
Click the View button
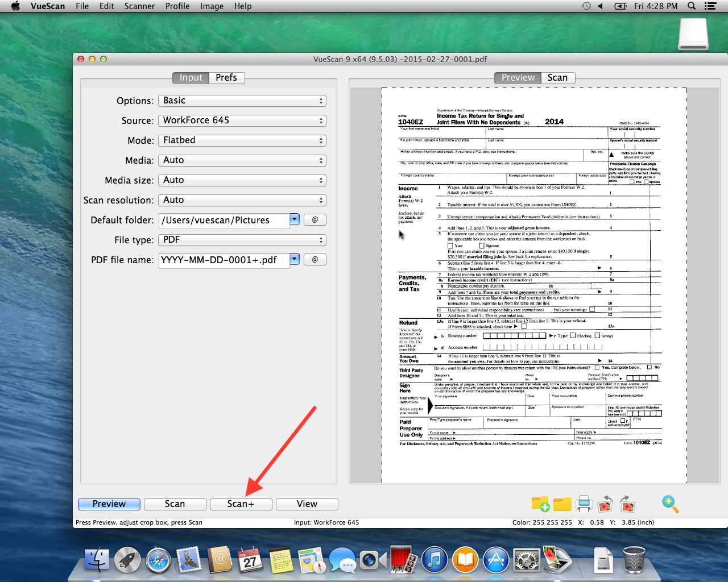click(x=307, y=504)
